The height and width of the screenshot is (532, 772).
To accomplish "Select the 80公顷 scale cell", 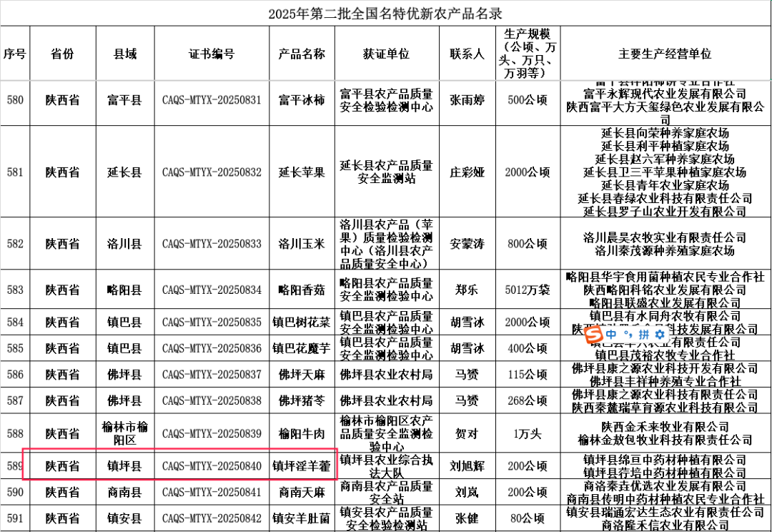I will (x=528, y=518).
